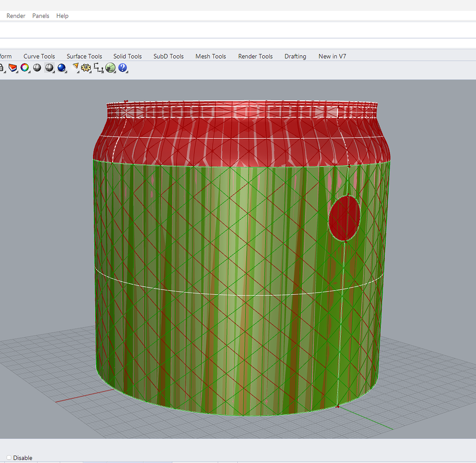Open the Mesh Tools tab
476x463 pixels.
211,56
